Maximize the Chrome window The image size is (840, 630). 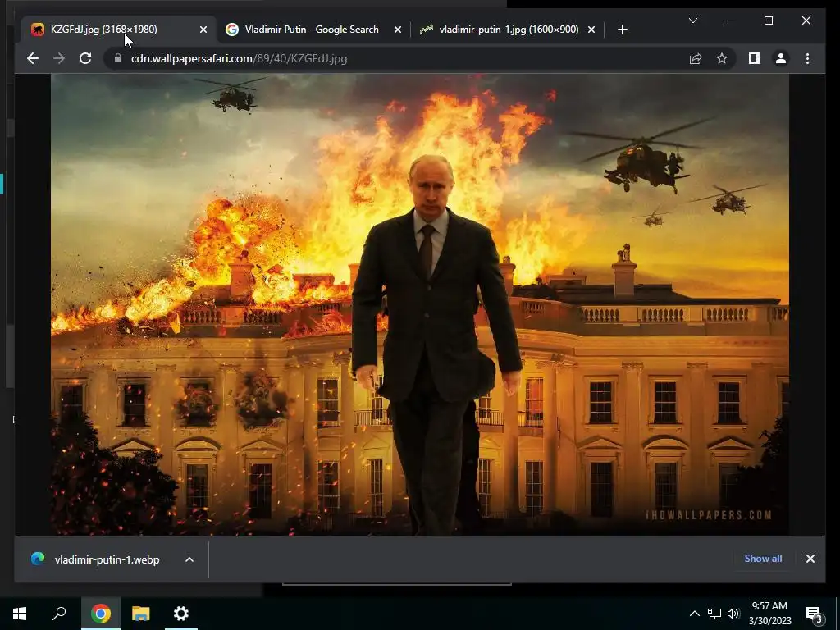pos(768,21)
